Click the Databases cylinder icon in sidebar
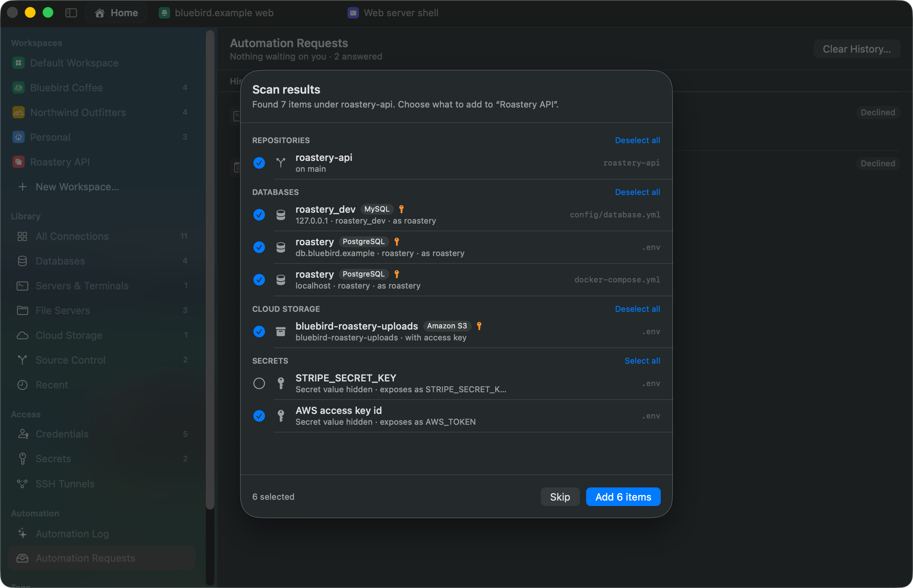The width and height of the screenshot is (913, 588). pyautogui.click(x=22, y=261)
